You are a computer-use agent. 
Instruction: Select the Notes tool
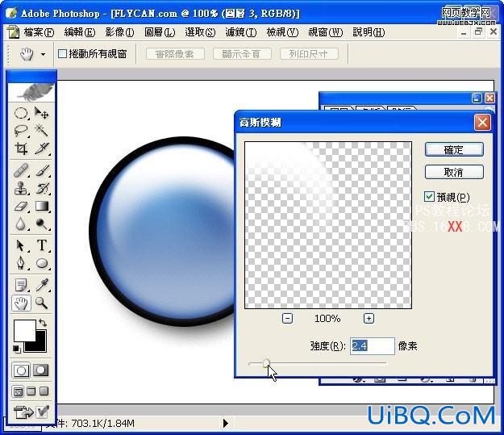pos(21,285)
